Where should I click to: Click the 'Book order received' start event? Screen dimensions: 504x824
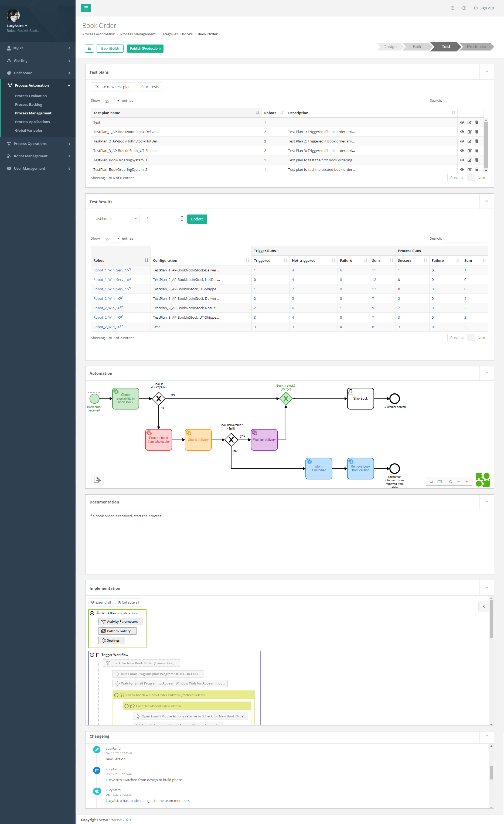(x=94, y=398)
